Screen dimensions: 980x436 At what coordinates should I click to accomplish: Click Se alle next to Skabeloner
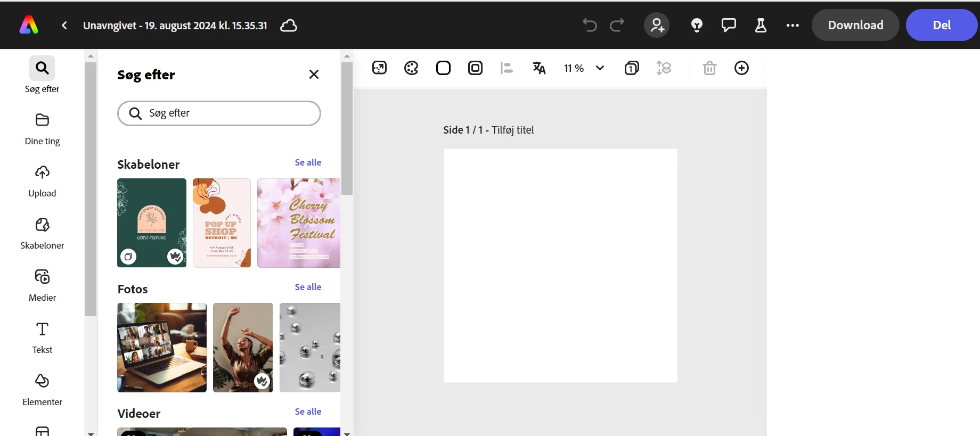pos(308,162)
